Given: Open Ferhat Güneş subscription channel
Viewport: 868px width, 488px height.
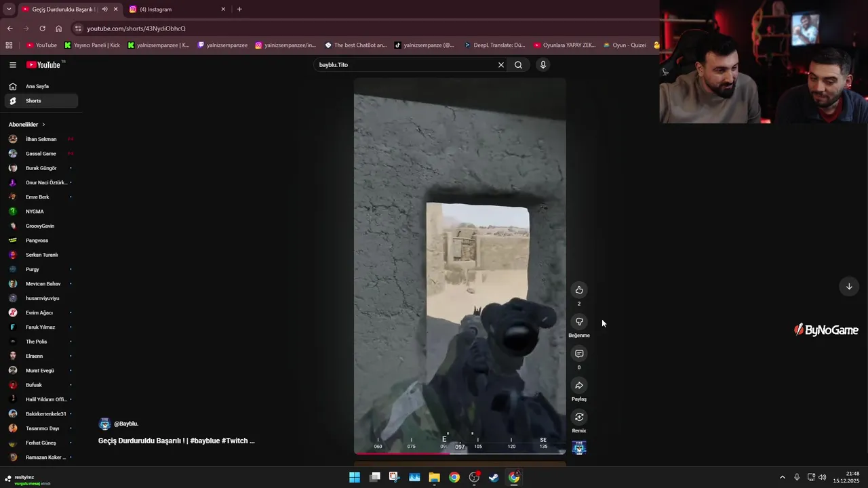Looking at the screenshot, I should click(41, 443).
